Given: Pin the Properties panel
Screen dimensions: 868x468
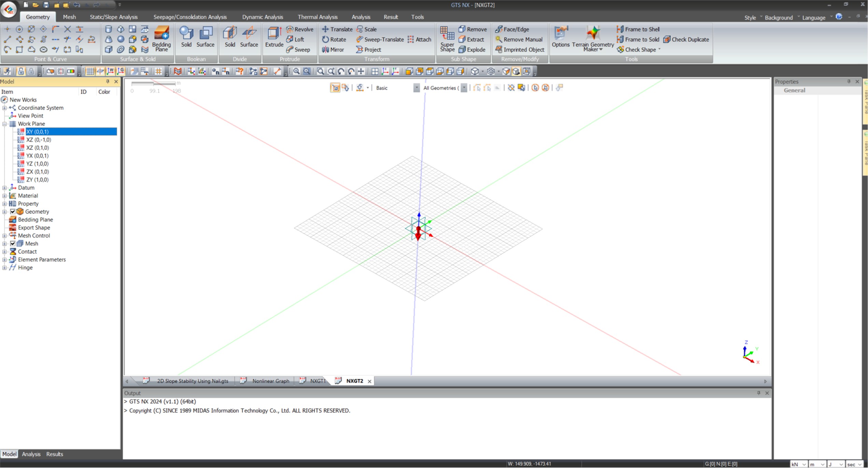Looking at the screenshot, I should pyautogui.click(x=849, y=81).
